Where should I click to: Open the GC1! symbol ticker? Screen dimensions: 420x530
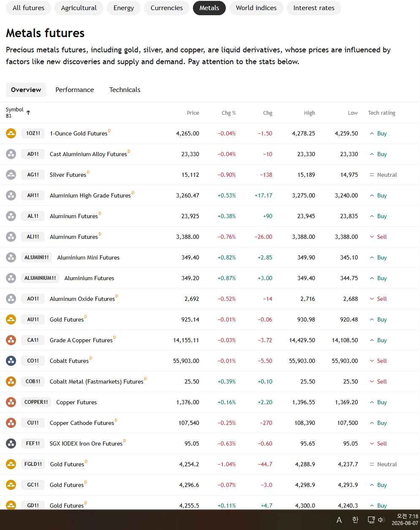click(33, 485)
